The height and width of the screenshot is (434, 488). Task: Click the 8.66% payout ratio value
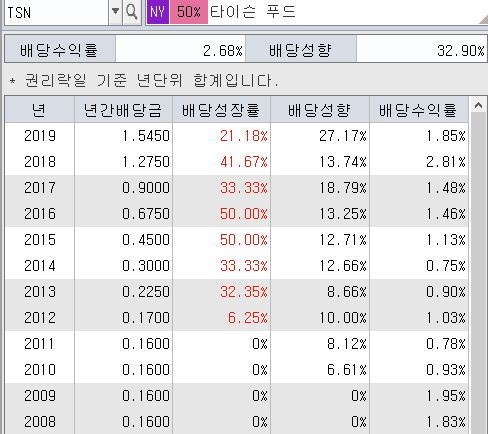346,292
